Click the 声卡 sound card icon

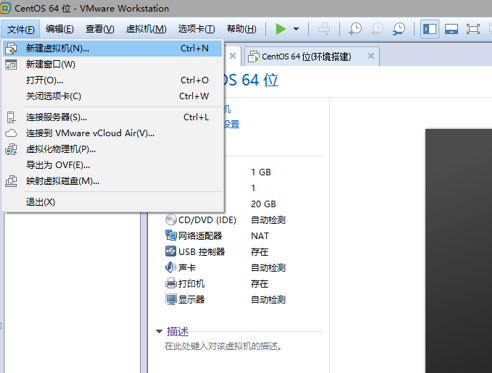point(171,267)
